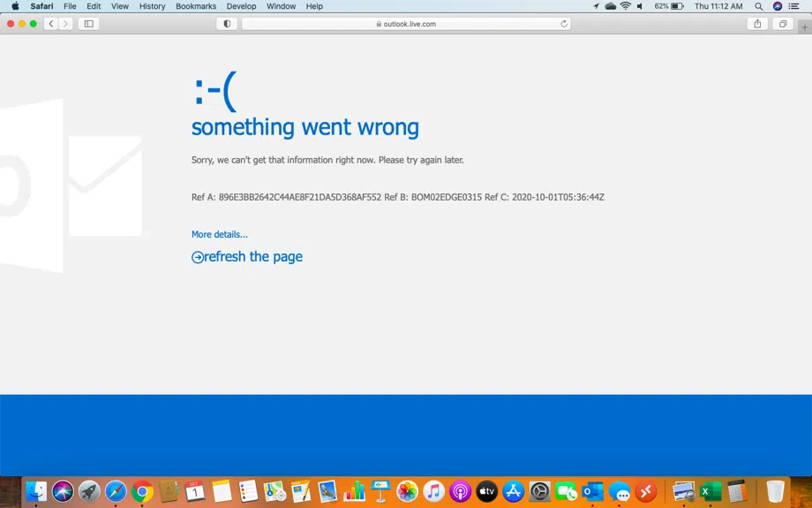Go back with Safari's back arrow
The image size is (812, 508).
point(51,24)
